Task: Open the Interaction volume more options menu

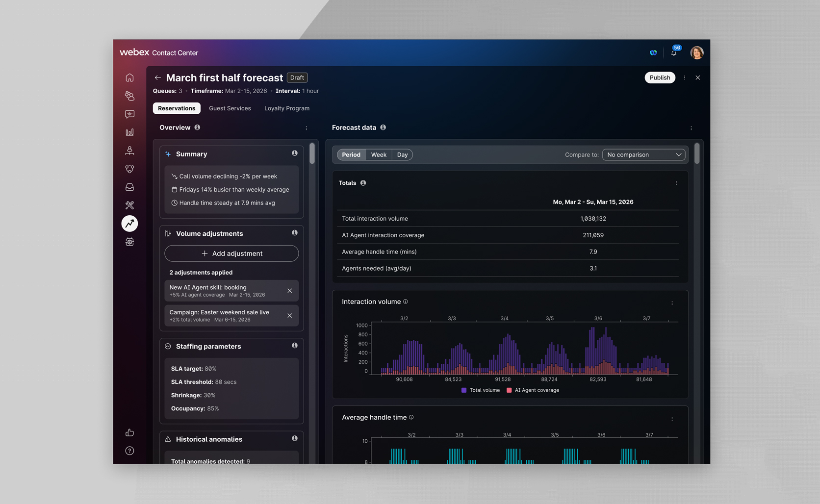Action: pos(672,303)
